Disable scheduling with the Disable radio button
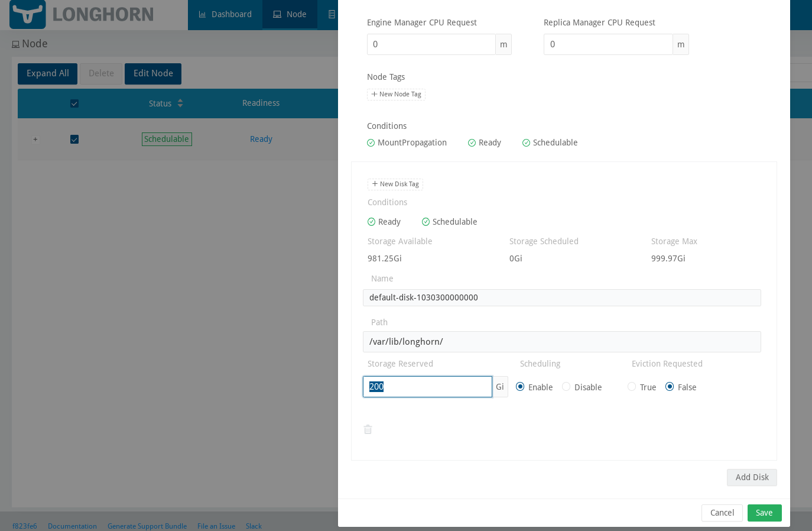Screen dimensions: 812x531 pyautogui.click(x=566, y=386)
